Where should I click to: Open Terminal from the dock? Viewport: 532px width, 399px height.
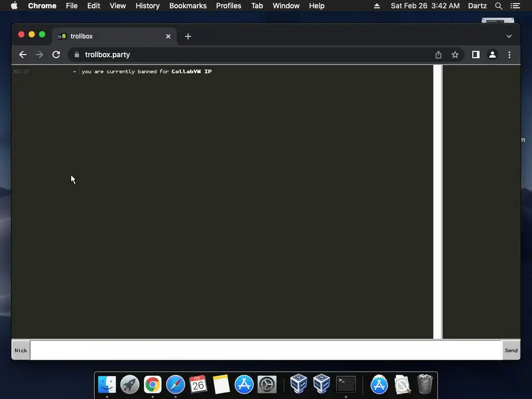click(x=345, y=385)
